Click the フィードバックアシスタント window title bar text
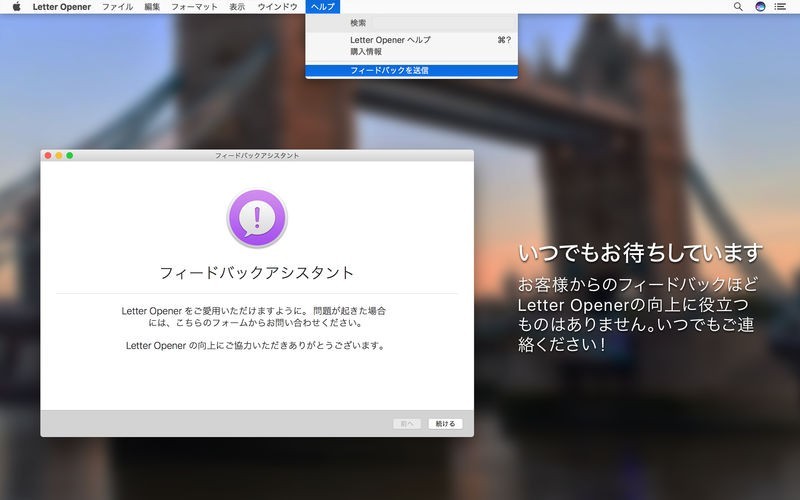800x500 pixels. click(x=257, y=156)
